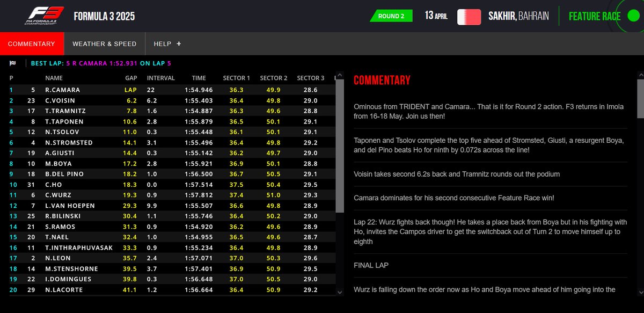The image size is (644, 313).
Task: Click the red COMMENTARY panel heading
Action: (382, 81)
